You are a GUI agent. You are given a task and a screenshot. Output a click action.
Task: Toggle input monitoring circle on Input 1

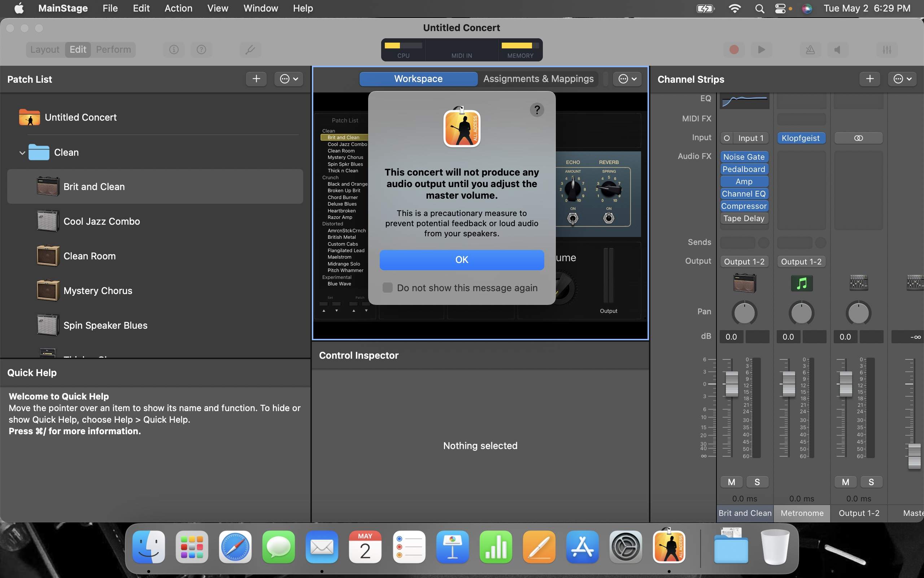coord(727,138)
